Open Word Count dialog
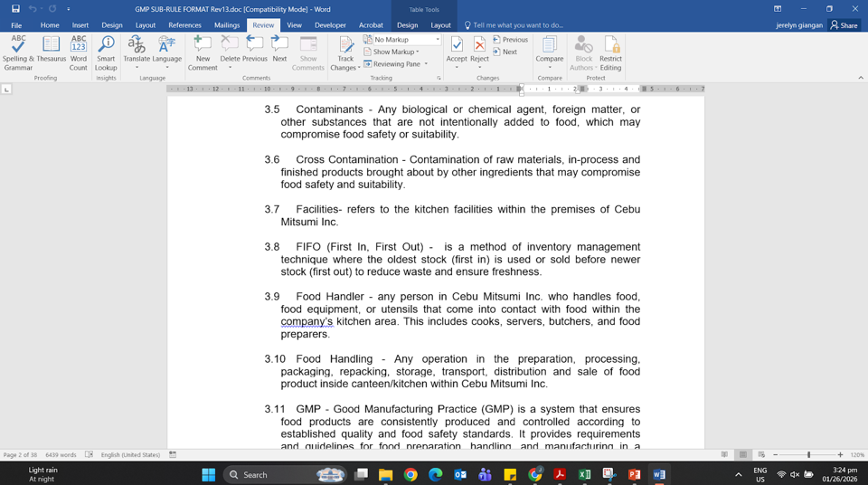868x485 pixels. click(79, 53)
